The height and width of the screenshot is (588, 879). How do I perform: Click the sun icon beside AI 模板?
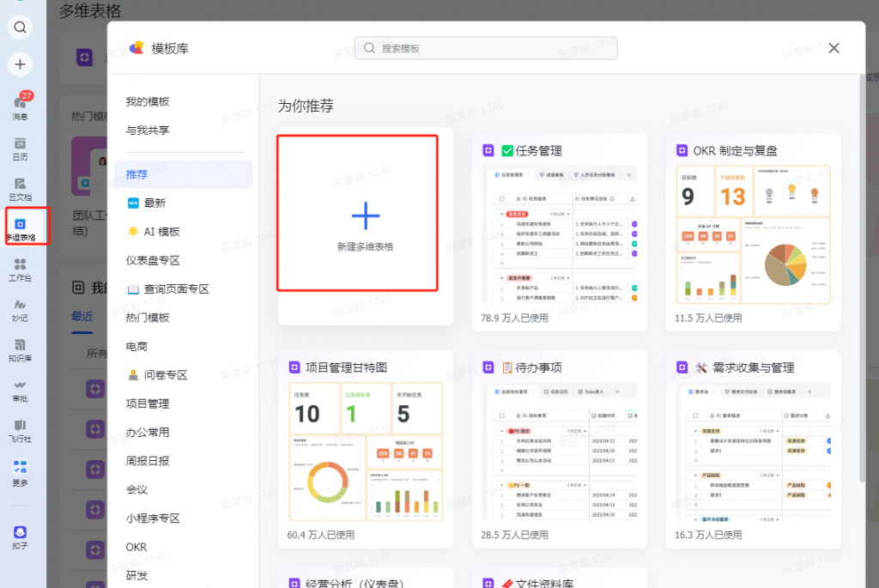tap(133, 231)
